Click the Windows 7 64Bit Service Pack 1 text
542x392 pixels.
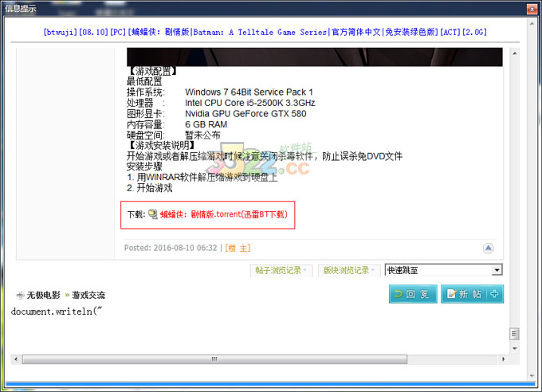click(x=249, y=92)
